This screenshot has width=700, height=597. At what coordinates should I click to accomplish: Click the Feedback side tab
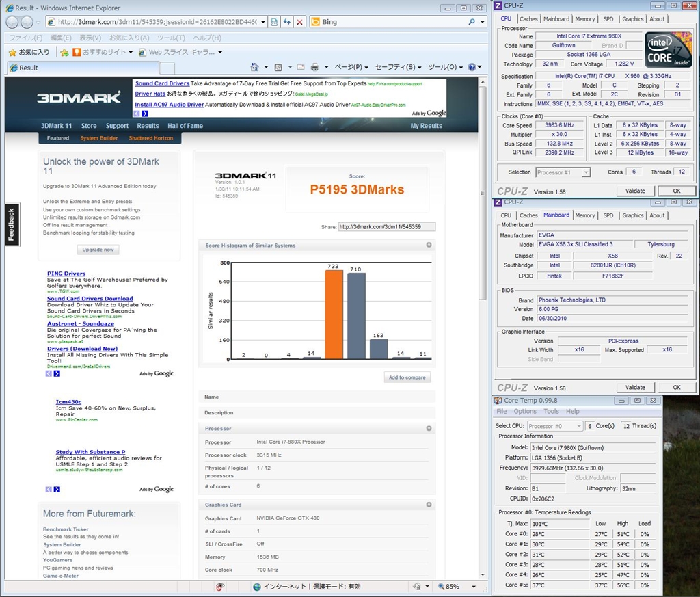pos(11,224)
